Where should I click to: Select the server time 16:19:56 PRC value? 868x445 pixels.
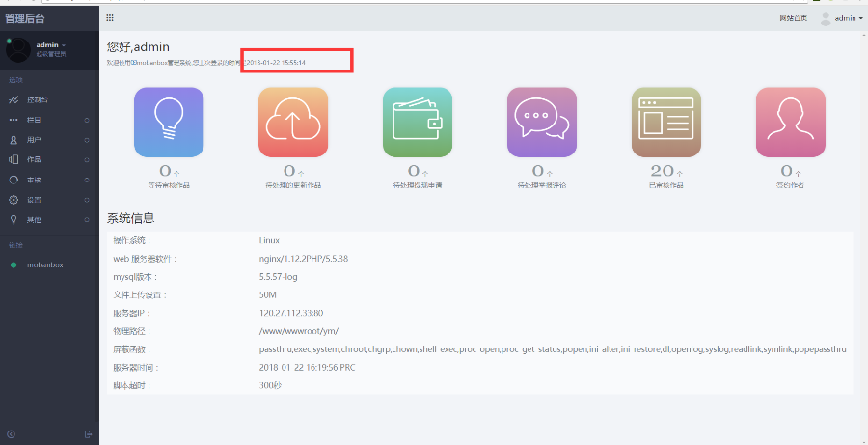tap(307, 368)
